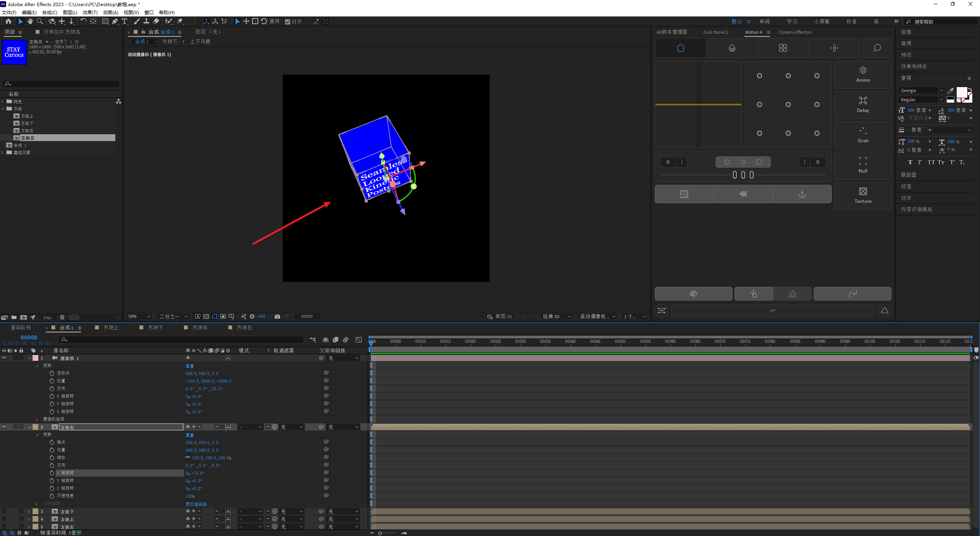Click the white fill color swatch
The height and width of the screenshot is (536, 980).
coord(961,92)
